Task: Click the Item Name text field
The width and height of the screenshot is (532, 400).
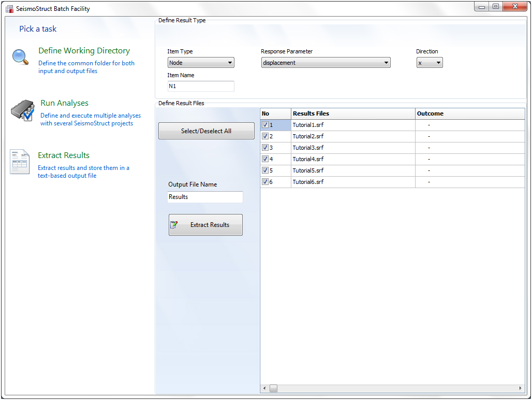Action: coord(201,86)
